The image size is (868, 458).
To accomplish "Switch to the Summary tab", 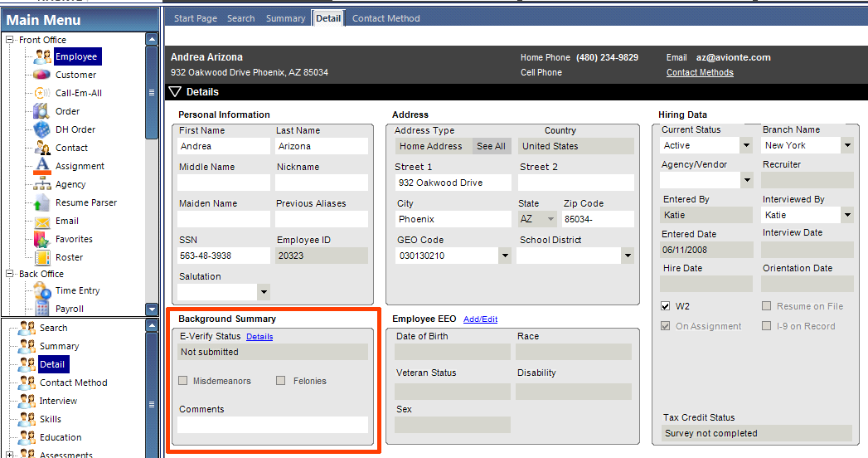I will (x=286, y=18).
